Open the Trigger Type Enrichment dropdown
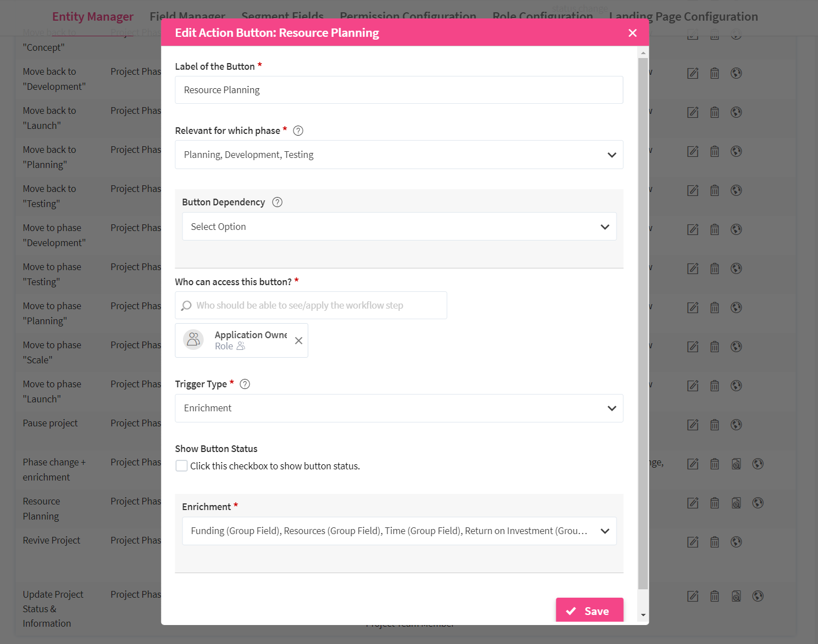 (399, 408)
